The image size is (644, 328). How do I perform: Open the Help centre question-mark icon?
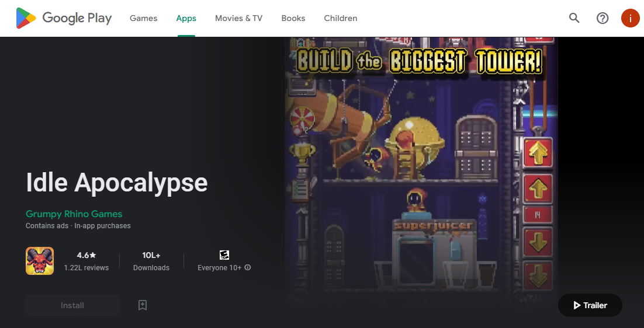click(603, 18)
